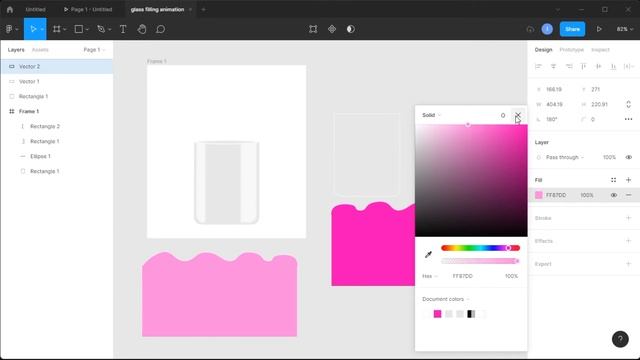Image resolution: width=640 pixels, height=360 pixels.
Task: Click the Use as mask icon
Action: coord(351,29)
